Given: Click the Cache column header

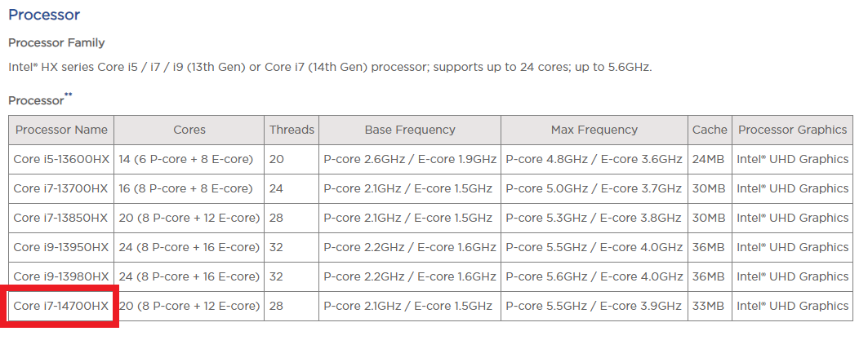Looking at the screenshot, I should coord(710,130).
